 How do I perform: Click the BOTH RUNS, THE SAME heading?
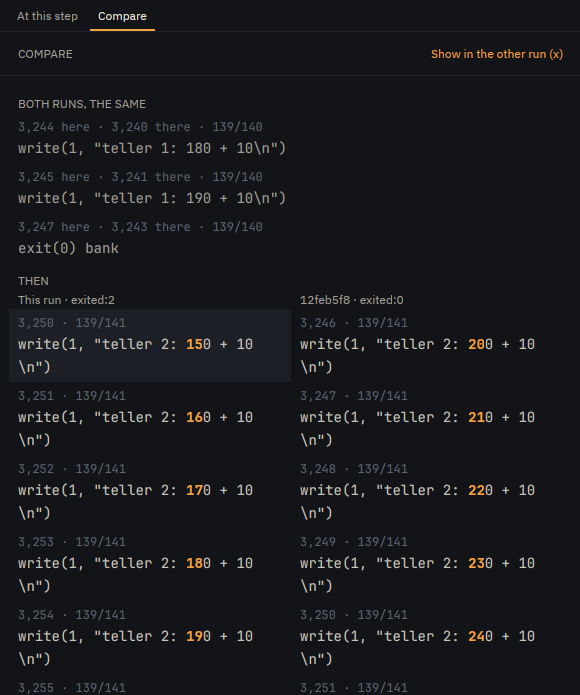pyautogui.click(x=82, y=104)
